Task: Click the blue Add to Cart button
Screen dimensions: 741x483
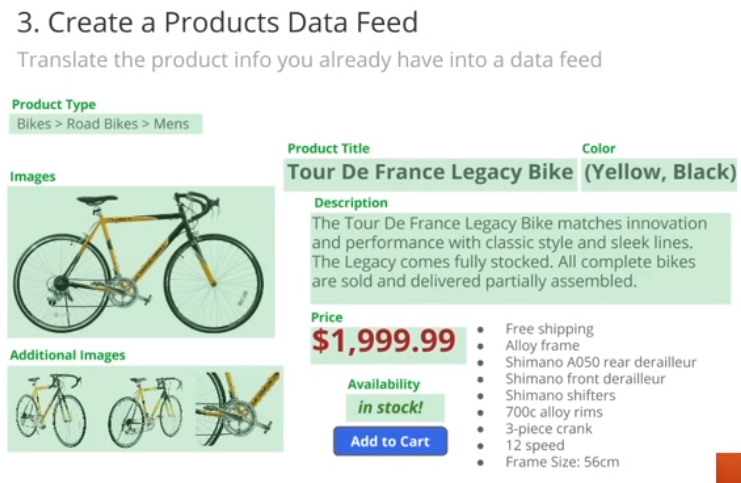Action: tap(390, 441)
